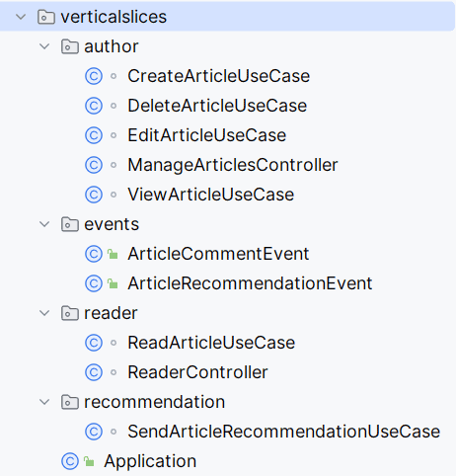Click the recommendation package folder icon

[x=70, y=402]
